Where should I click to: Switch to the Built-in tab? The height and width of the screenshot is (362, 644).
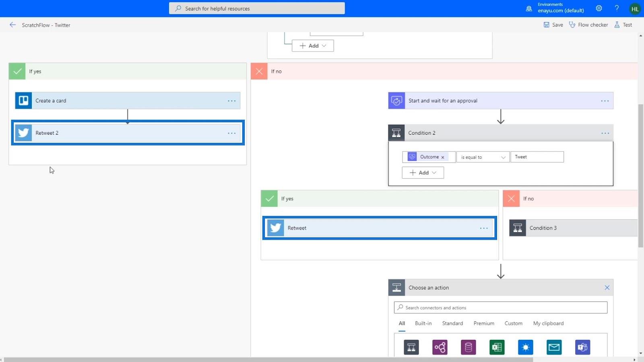[x=423, y=323]
